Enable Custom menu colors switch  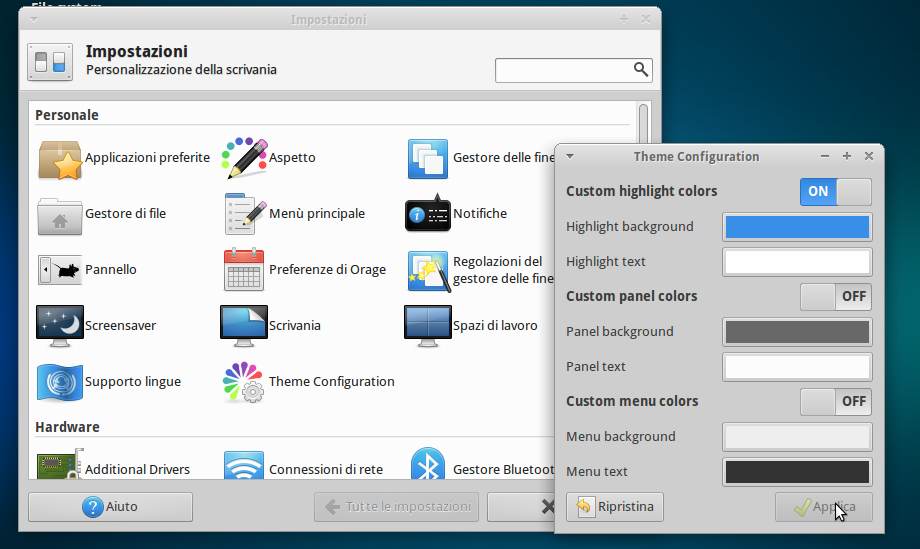[836, 401]
